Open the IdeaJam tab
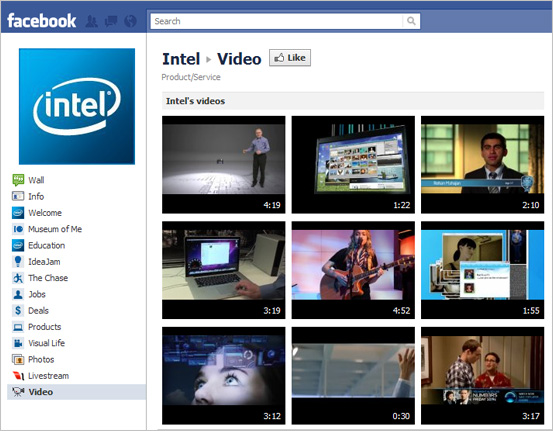Viewport: 553px width, 431px height. [x=44, y=261]
